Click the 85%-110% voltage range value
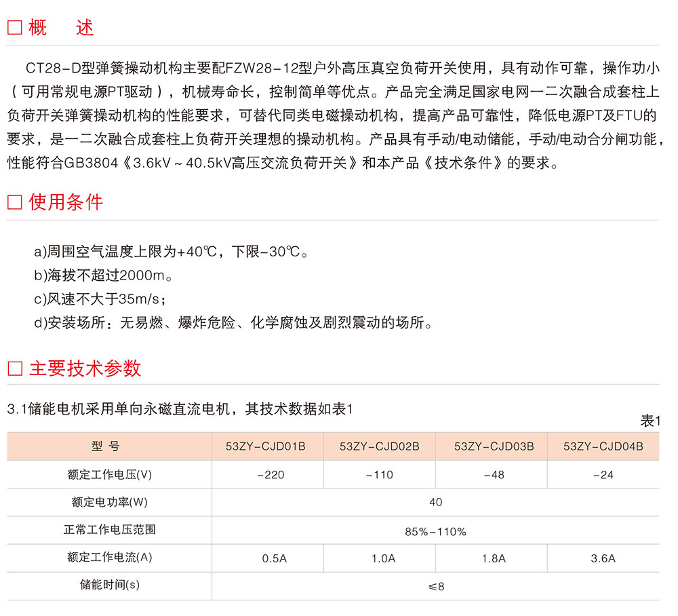 tap(435, 532)
